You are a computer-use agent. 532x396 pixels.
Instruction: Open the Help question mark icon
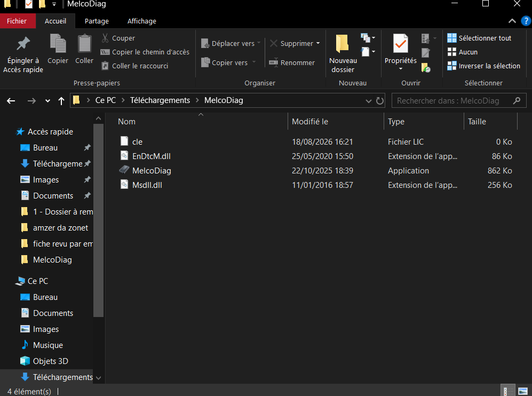[x=526, y=21]
